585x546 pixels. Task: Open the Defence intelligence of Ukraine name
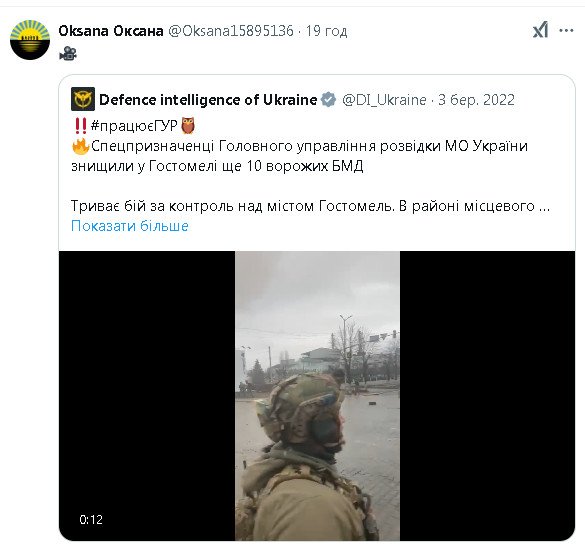tap(208, 100)
